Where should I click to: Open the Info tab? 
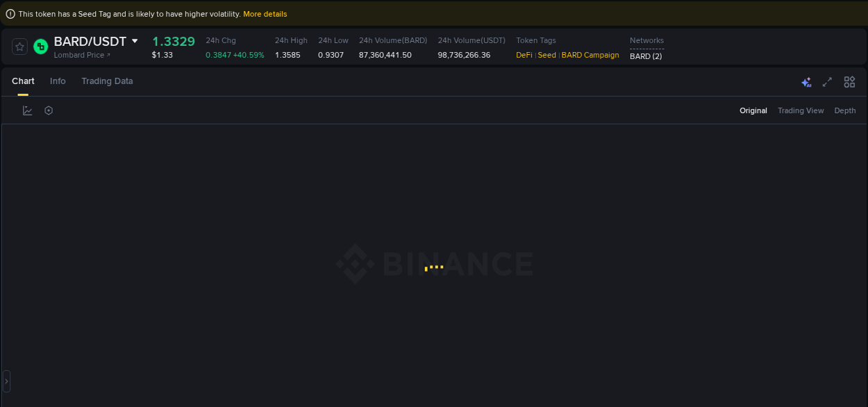[x=58, y=81]
